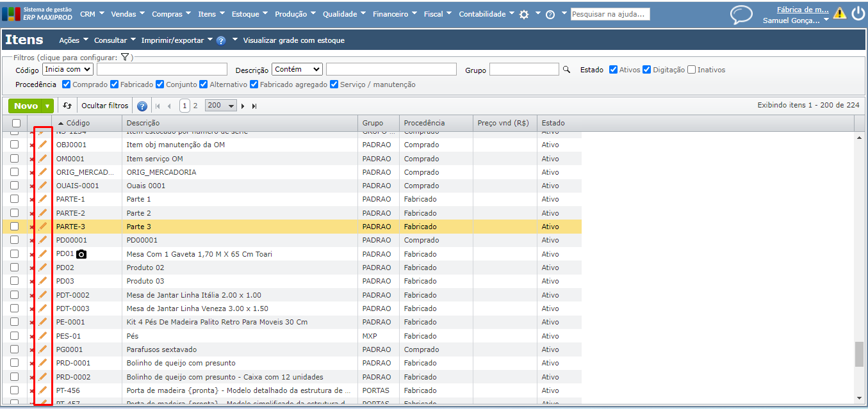The height and width of the screenshot is (409, 868).
Task: Toggle the Serviço / manutenção checkbox
Action: (334, 84)
